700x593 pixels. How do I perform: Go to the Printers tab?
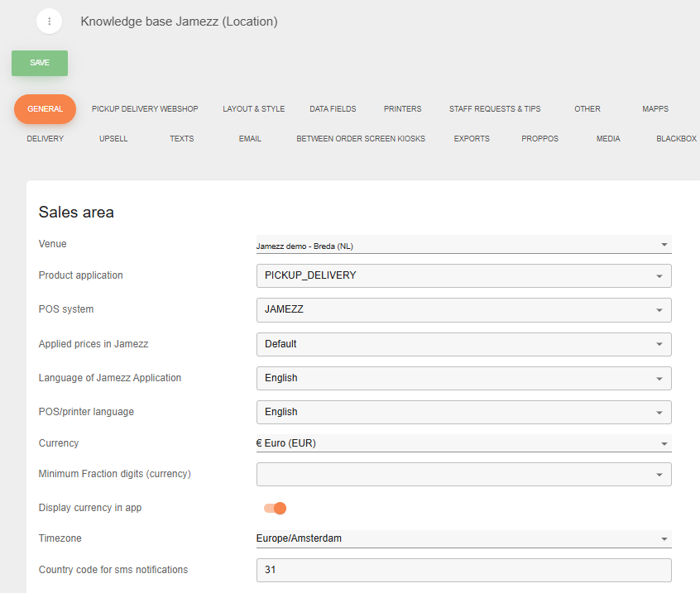pos(402,109)
